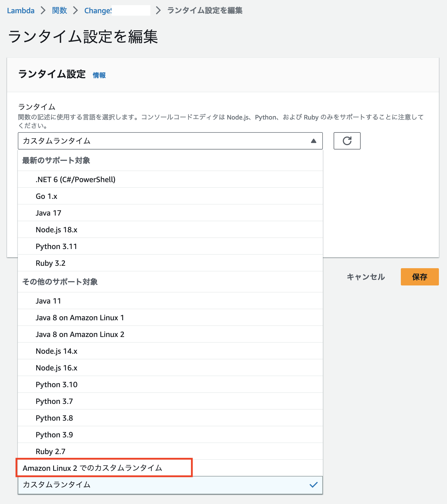Screen dimensions: 447x504
Task: Open the Lambda breadcrumb link
Action: (21, 11)
